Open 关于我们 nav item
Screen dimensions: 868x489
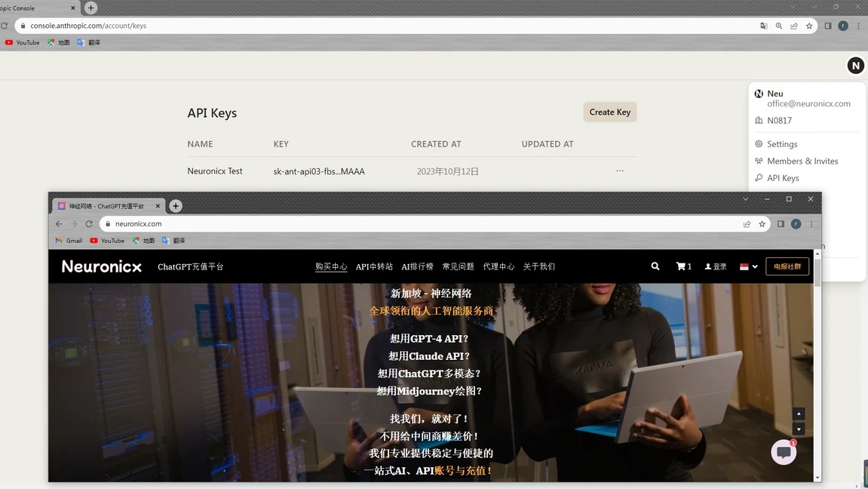[539, 266]
